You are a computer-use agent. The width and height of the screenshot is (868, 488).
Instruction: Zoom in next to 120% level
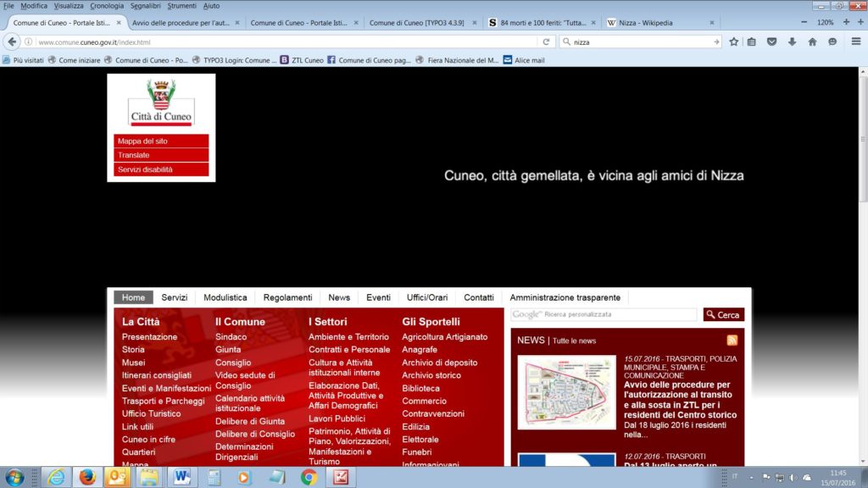tap(846, 22)
